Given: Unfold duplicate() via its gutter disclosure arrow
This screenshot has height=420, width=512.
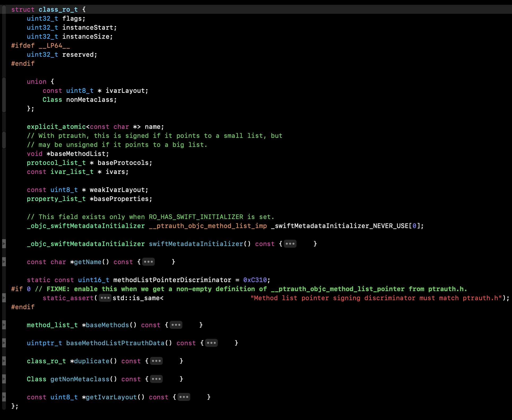Looking at the screenshot, I should [4, 361].
